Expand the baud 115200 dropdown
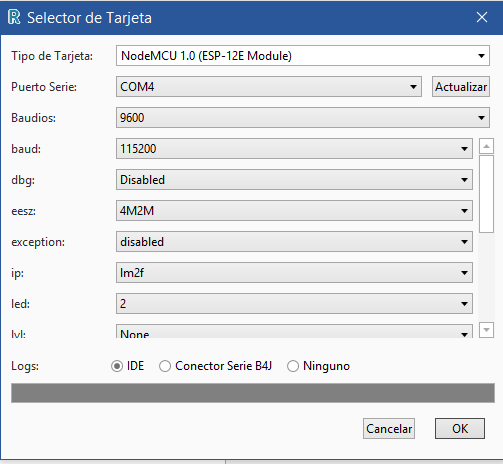This screenshot has height=464, width=503. pyautogui.click(x=294, y=149)
